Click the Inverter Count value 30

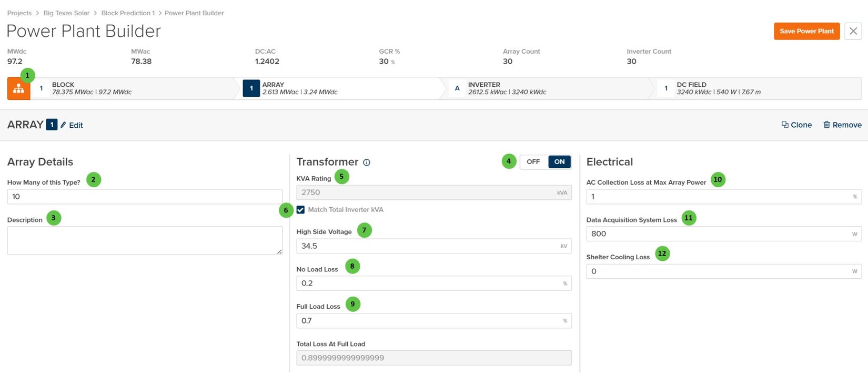pyautogui.click(x=632, y=62)
